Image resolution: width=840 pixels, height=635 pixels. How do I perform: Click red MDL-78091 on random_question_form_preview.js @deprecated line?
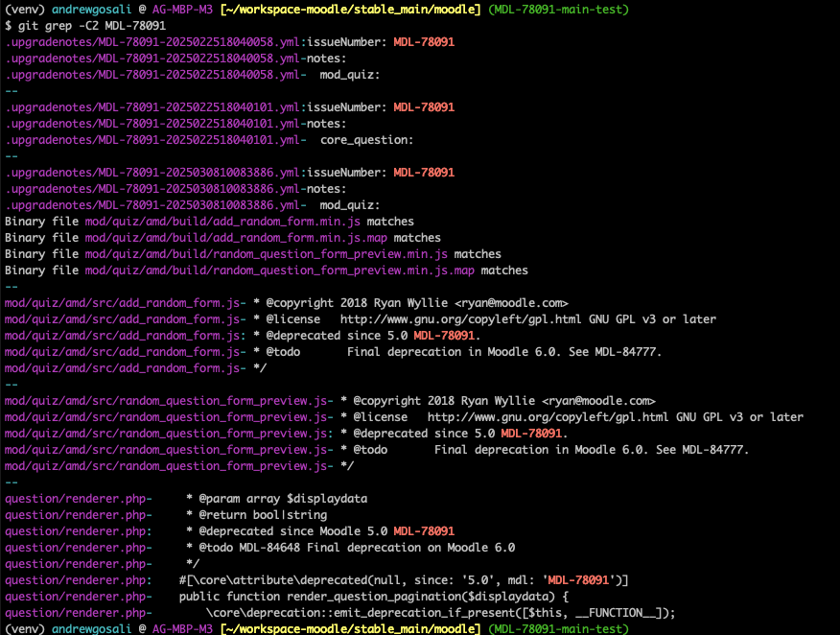pos(531,433)
